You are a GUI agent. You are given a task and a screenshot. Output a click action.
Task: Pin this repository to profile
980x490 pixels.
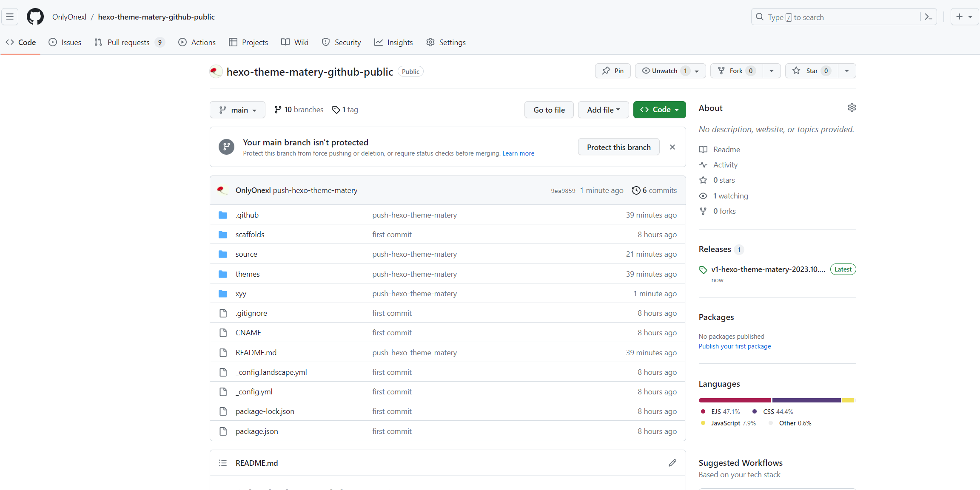(x=613, y=71)
